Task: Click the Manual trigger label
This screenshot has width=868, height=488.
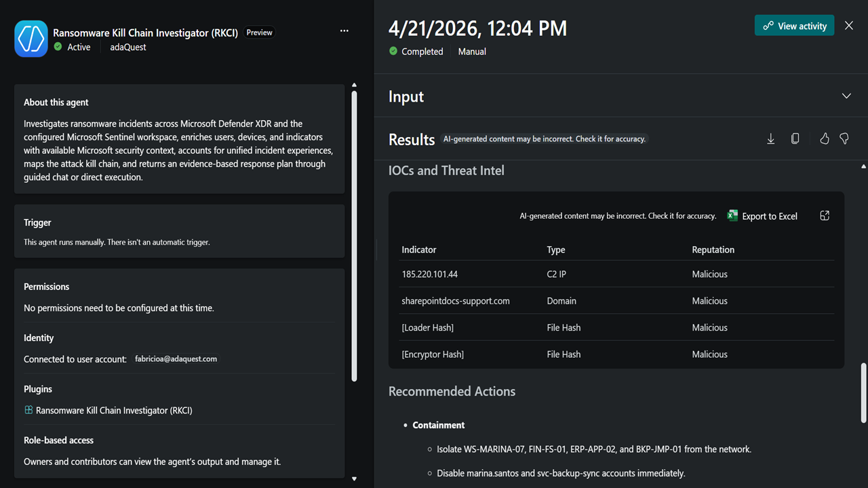Action: click(472, 52)
